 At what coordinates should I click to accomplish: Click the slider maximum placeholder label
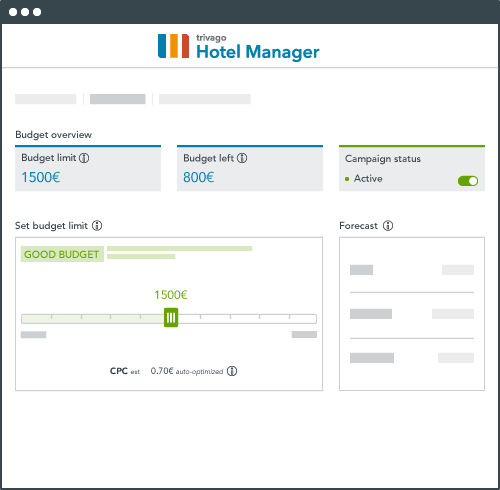click(304, 335)
